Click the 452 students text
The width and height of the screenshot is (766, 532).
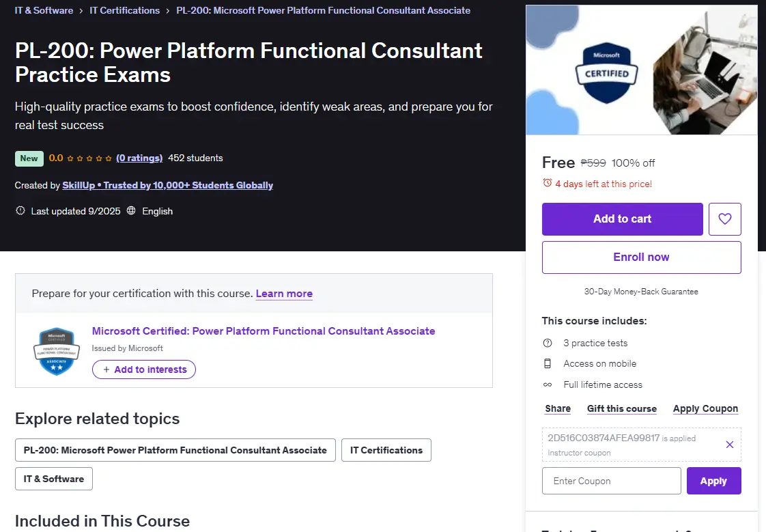pos(195,158)
